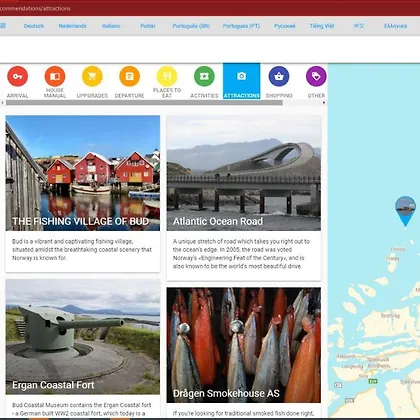The width and height of the screenshot is (420, 420).
Task: Select Português (BR) language
Action: (x=191, y=26)
